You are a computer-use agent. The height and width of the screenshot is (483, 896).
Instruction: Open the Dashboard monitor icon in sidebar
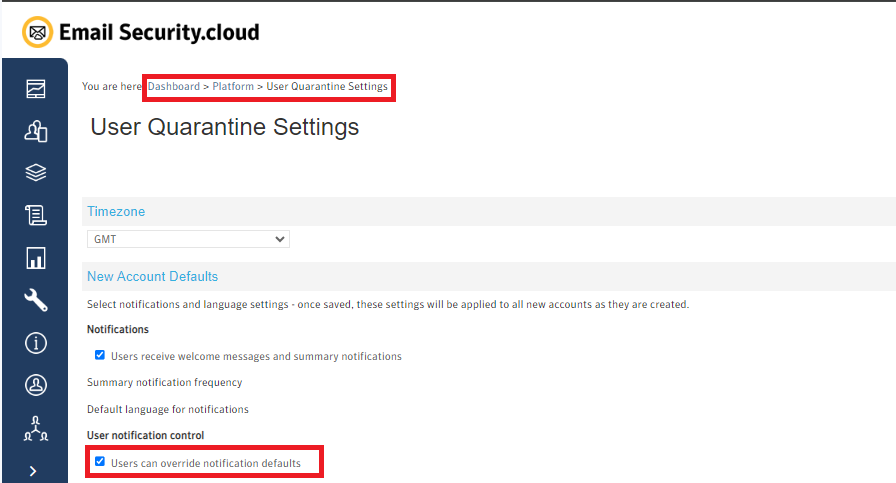click(x=36, y=89)
